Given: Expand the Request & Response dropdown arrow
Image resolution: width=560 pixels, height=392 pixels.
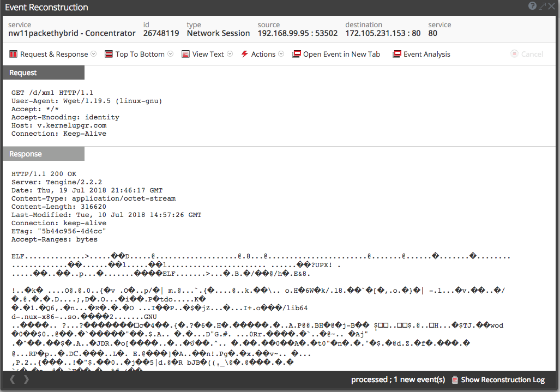Looking at the screenshot, I should [94, 54].
